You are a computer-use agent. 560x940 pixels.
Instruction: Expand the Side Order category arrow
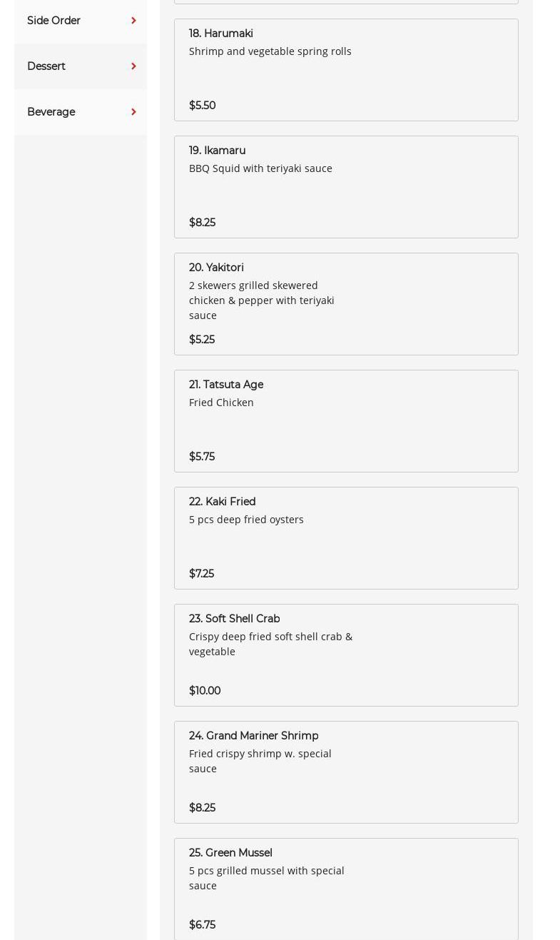pos(133,21)
